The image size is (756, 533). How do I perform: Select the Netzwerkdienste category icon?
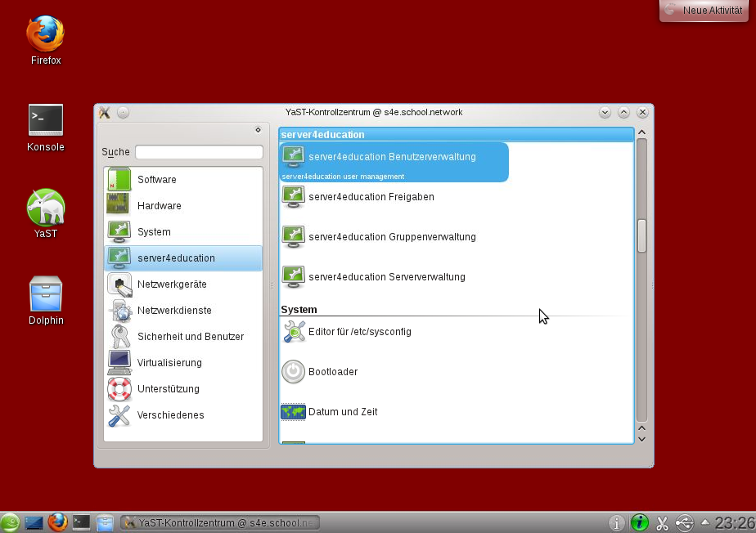tap(119, 311)
